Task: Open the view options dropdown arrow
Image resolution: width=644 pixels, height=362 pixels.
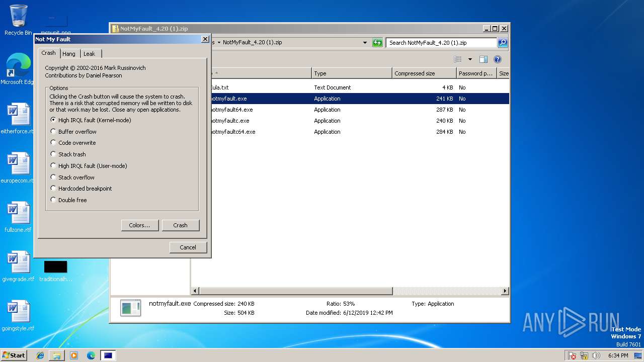Action: tap(470, 59)
